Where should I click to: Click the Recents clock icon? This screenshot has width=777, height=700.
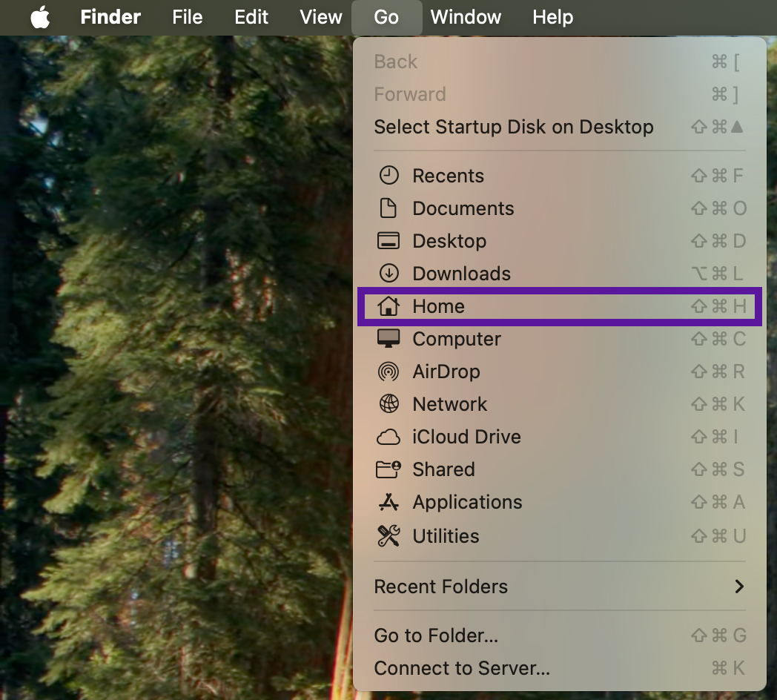389,176
